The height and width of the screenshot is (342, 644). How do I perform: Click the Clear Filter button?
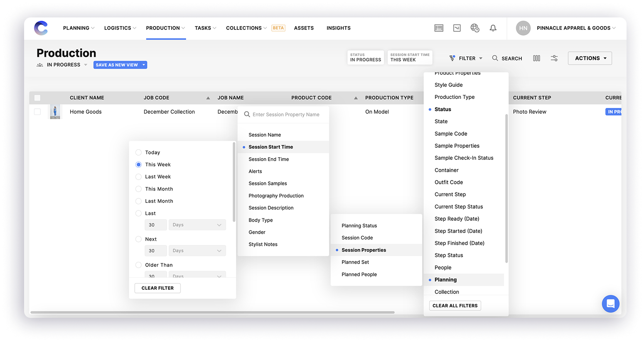(x=157, y=288)
